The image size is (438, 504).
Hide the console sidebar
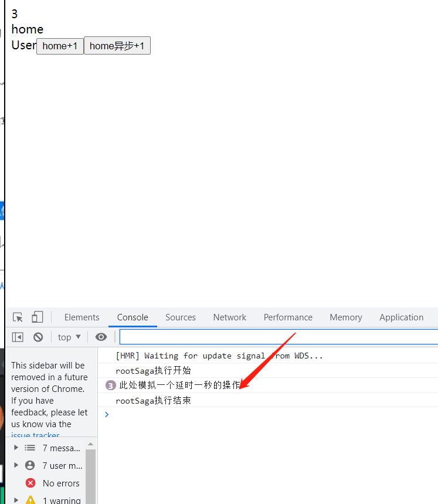tap(18, 337)
